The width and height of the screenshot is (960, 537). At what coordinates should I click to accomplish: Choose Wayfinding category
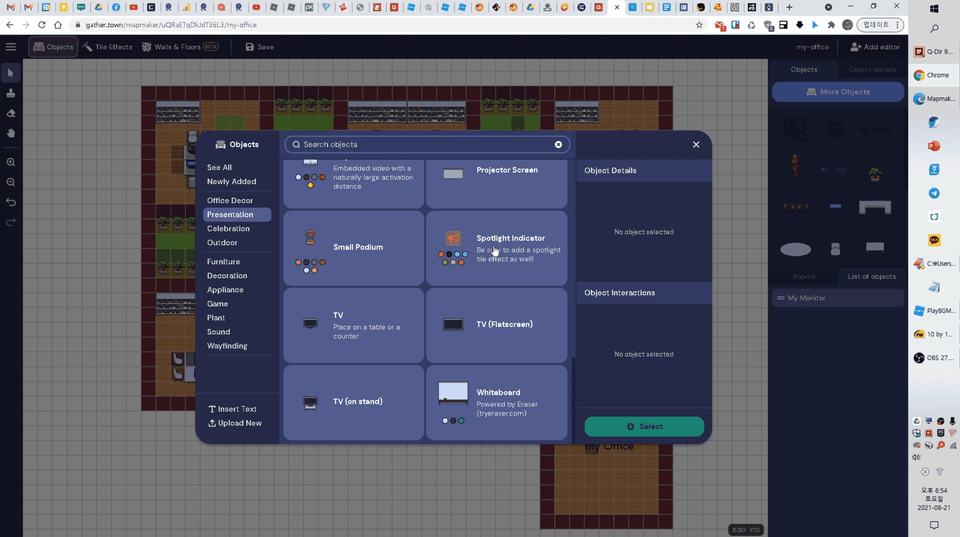227,346
